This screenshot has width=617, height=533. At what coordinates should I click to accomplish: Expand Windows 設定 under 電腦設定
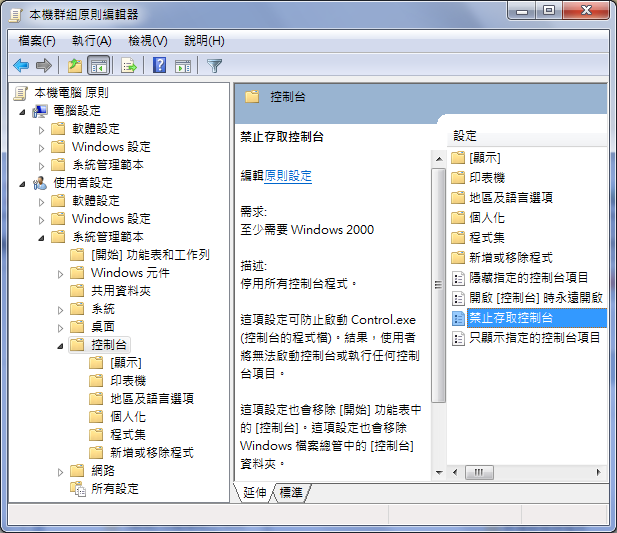[41, 148]
